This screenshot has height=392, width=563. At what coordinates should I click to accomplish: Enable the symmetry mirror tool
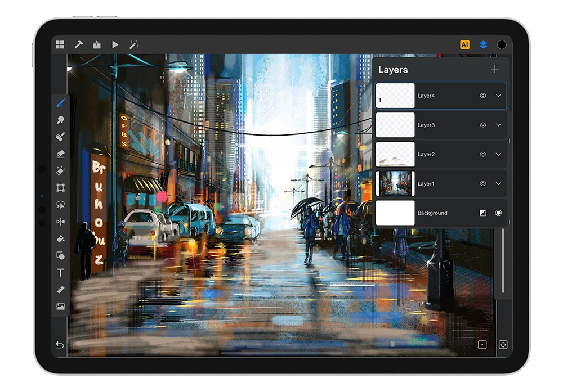60,222
